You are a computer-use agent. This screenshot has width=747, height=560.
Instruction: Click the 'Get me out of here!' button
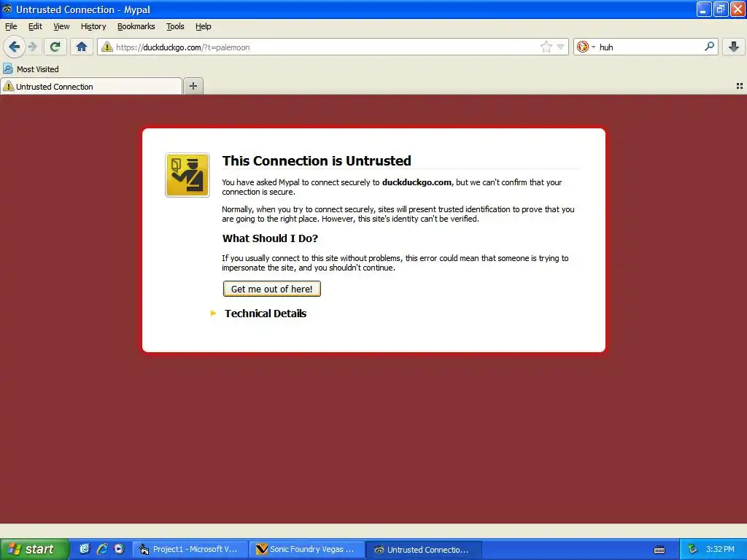[x=271, y=289]
